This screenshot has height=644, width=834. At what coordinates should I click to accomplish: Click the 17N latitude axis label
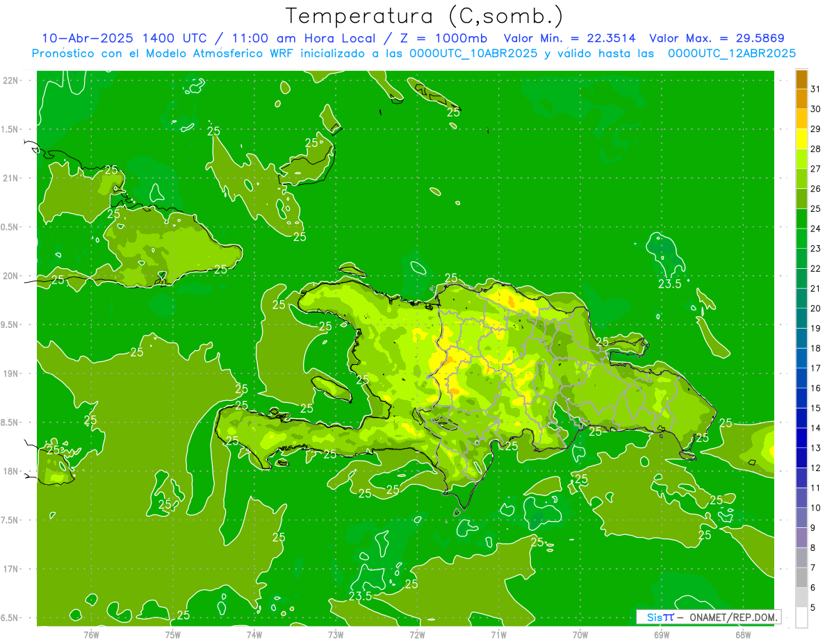[11, 569]
